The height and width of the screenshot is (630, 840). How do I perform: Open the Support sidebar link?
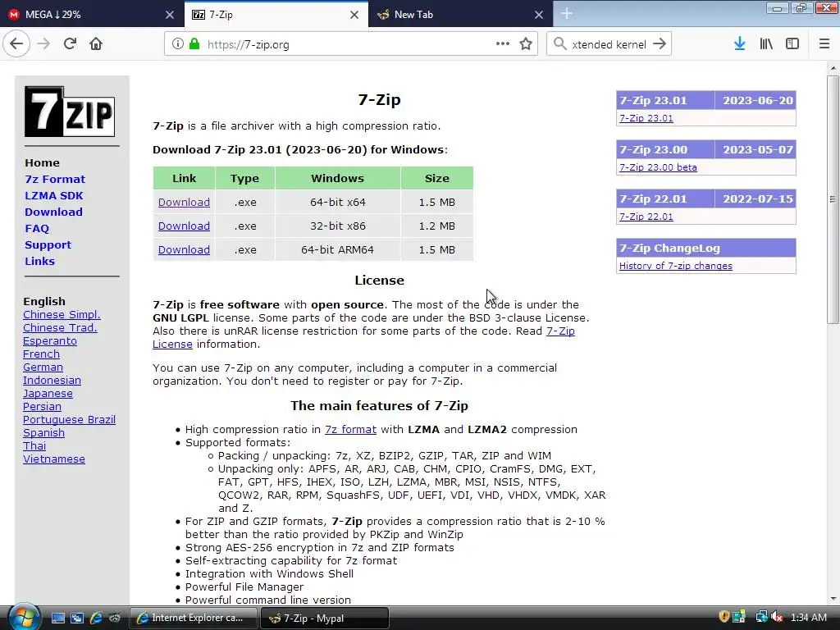(x=48, y=244)
